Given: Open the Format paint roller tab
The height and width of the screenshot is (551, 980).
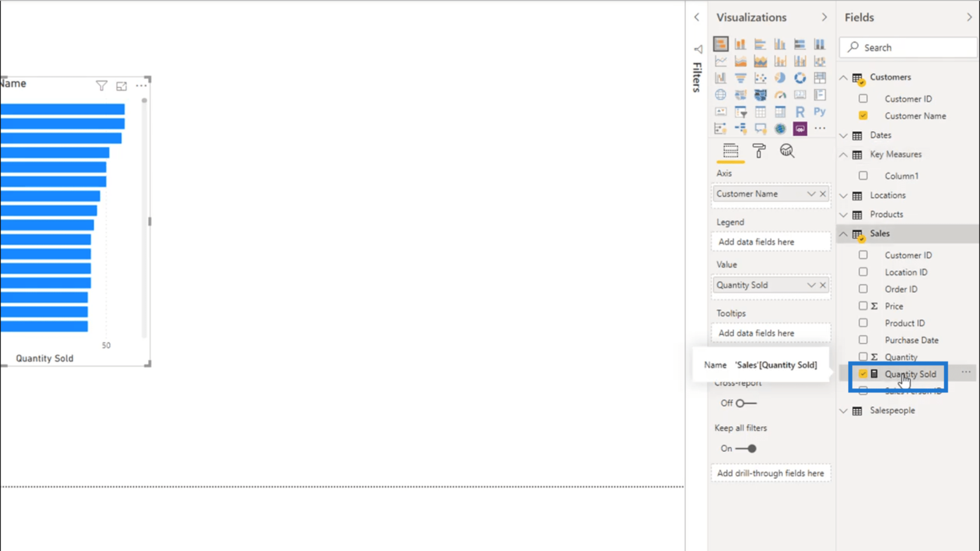Looking at the screenshot, I should coord(759,151).
